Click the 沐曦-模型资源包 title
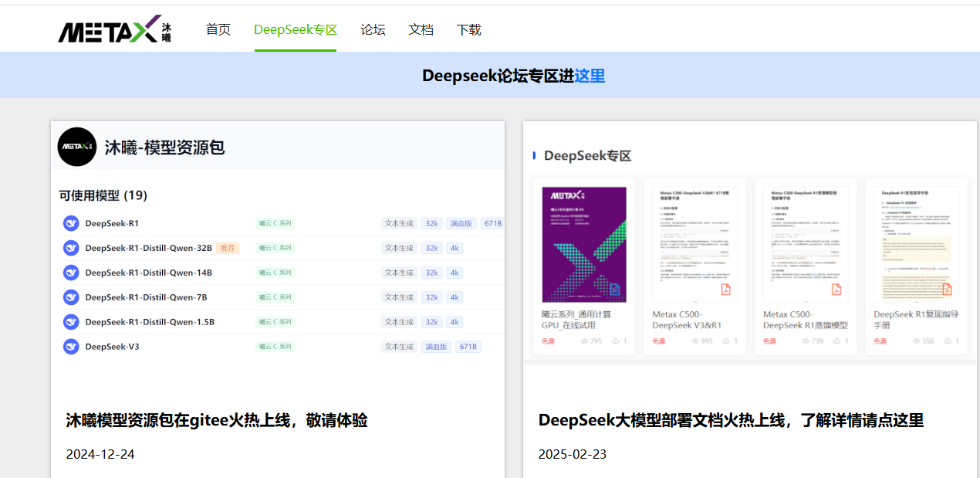 pos(164,147)
